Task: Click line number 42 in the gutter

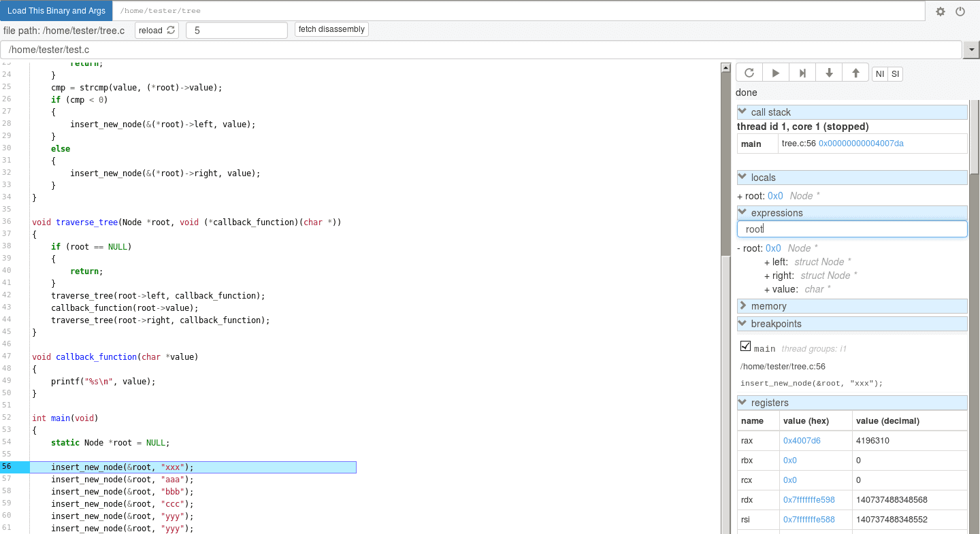Action: point(7,296)
